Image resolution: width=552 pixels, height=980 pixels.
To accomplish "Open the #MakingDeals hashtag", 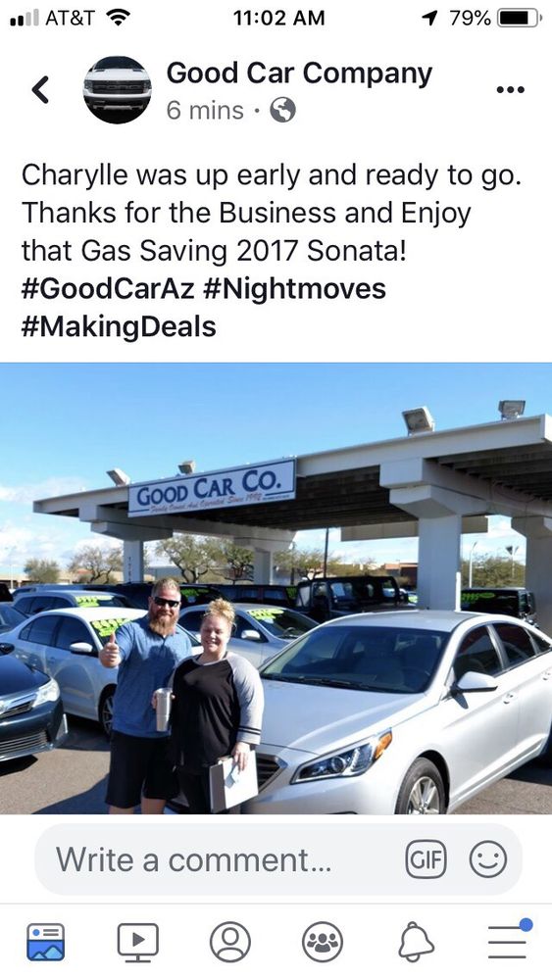I will (119, 327).
